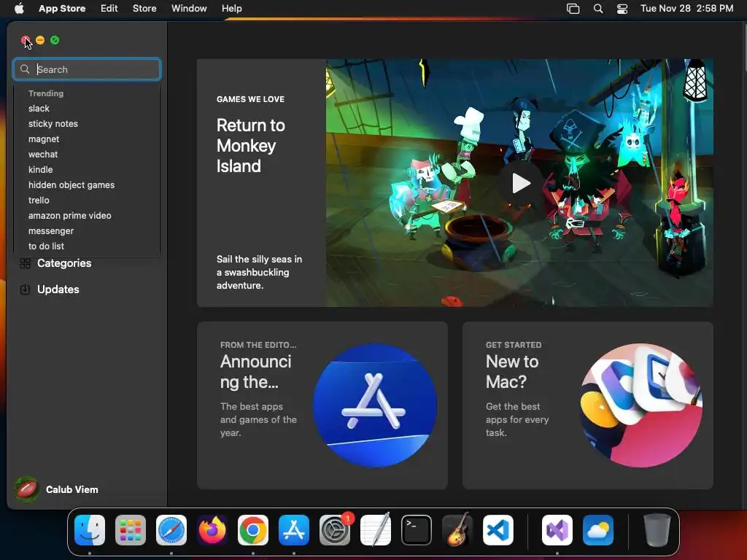Open the Window menu
The width and height of the screenshot is (747, 560).
[189, 8]
